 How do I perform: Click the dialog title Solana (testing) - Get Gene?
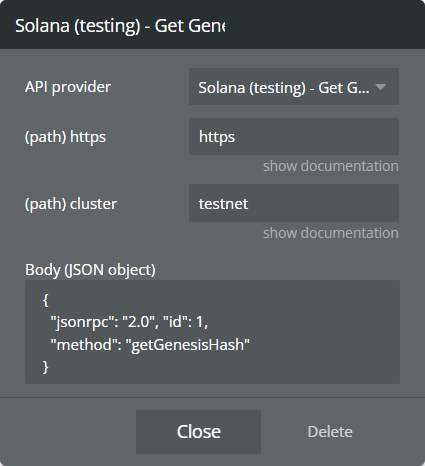(120, 26)
